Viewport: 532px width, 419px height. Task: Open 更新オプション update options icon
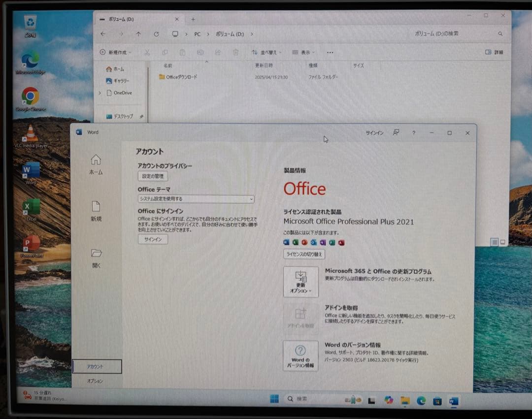(301, 282)
